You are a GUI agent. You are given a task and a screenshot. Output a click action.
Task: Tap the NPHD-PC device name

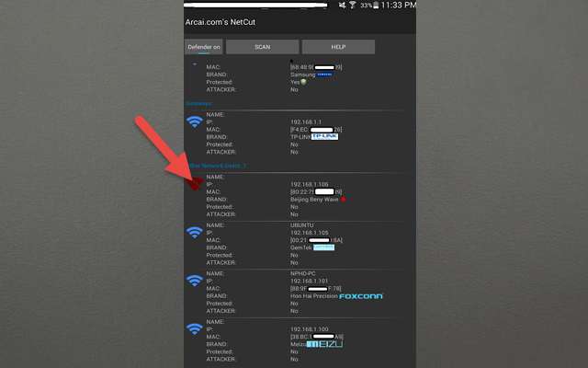[x=303, y=273]
